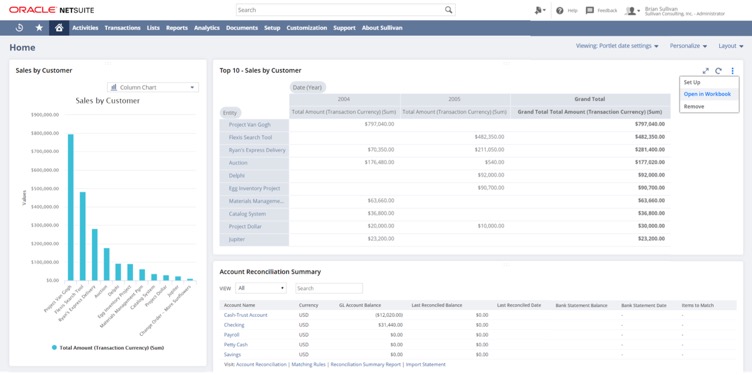This screenshot has width=752, height=375.
Task: Open the Recent Records clock icon
Action: click(19, 28)
